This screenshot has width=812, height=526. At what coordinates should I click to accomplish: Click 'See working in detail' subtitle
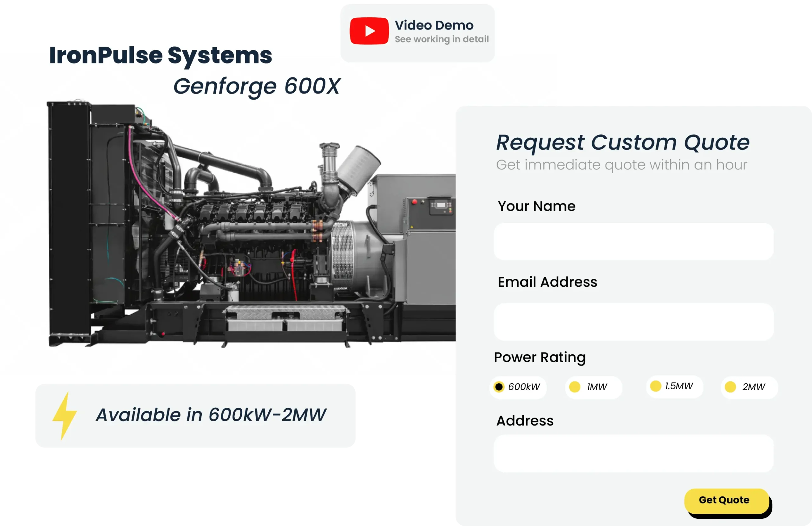point(442,40)
